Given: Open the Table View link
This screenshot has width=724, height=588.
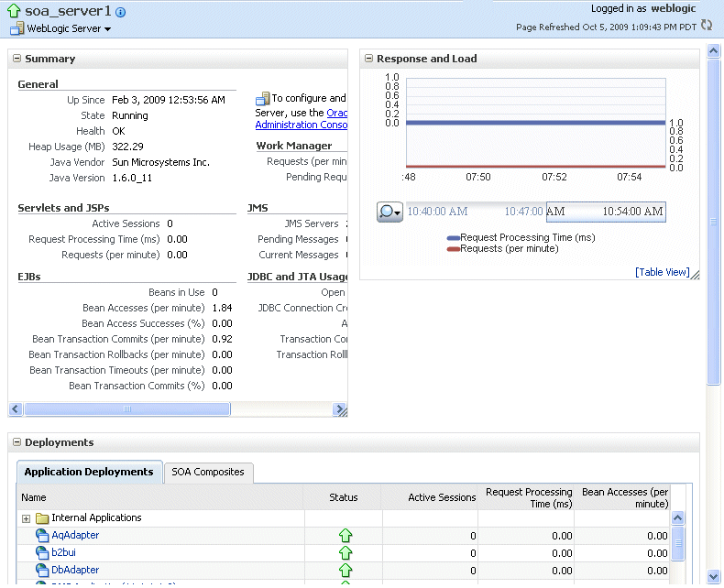Looking at the screenshot, I should click(662, 272).
